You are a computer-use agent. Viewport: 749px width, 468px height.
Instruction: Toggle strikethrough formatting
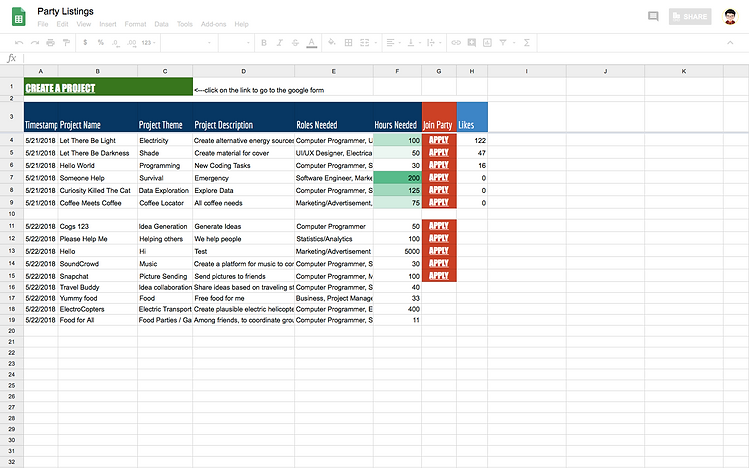(x=295, y=43)
